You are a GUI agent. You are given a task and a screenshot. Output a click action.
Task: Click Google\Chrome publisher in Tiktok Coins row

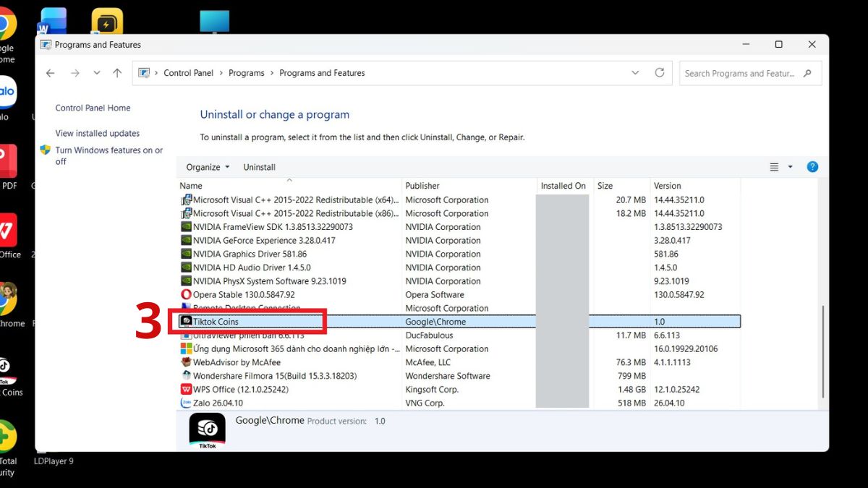[435, 322]
